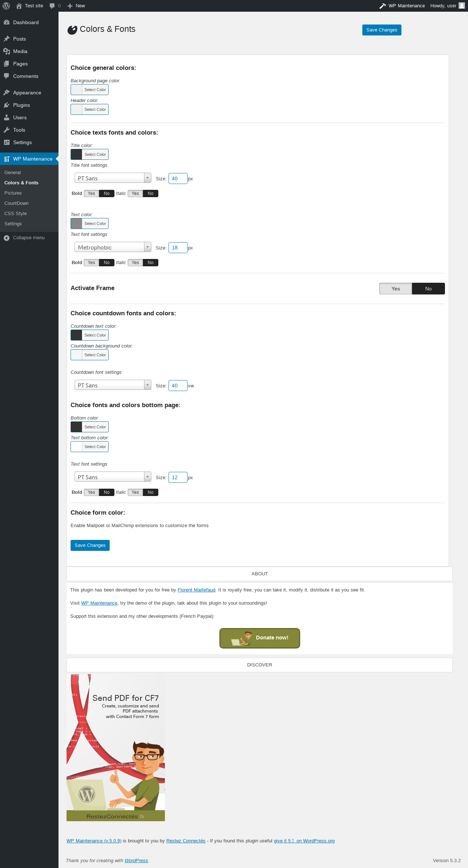
Task: Click the New plus icon
Action: 70,6
